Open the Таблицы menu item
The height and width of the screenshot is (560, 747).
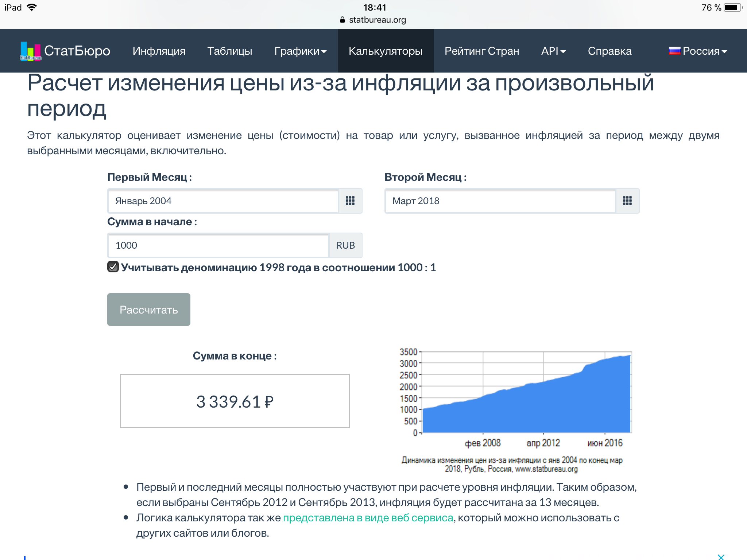[x=230, y=51]
